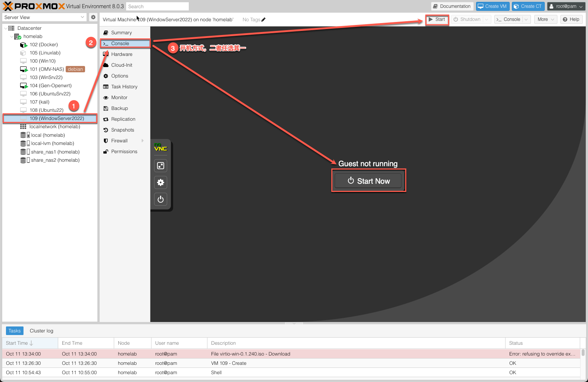The width and height of the screenshot is (588, 382).
Task: Click the debian tag on OMV-NAS
Action: click(x=75, y=69)
